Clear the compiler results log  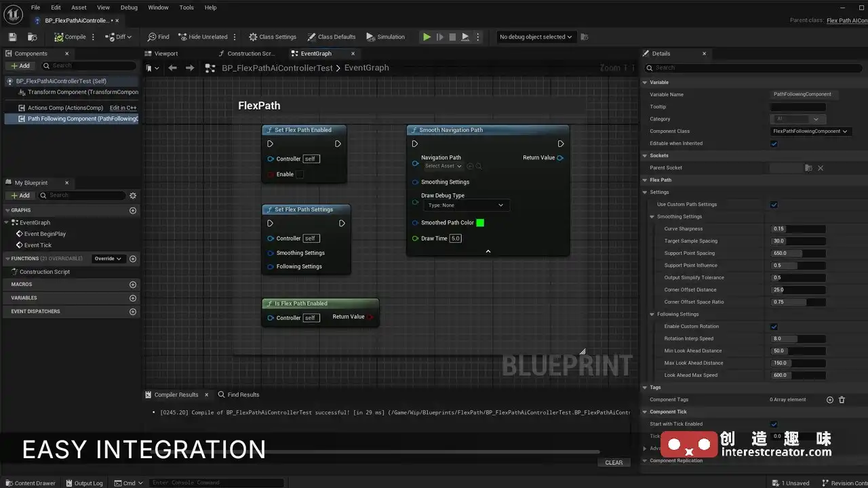click(614, 463)
